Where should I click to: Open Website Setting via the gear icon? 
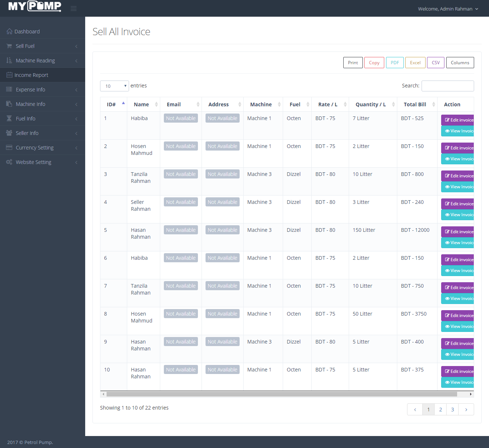coord(9,162)
